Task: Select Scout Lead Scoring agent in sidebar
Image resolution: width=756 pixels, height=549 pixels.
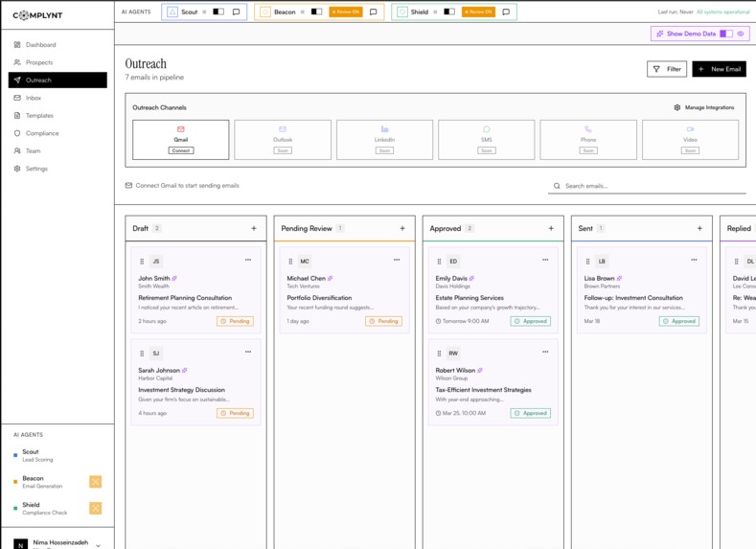Action: (x=57, y=455)
